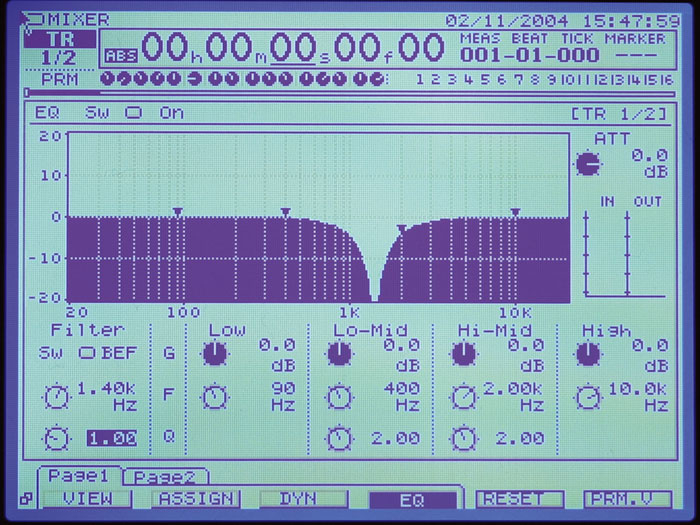
Task: Select the High band gain knob
Action: click(x=588, y=354)
